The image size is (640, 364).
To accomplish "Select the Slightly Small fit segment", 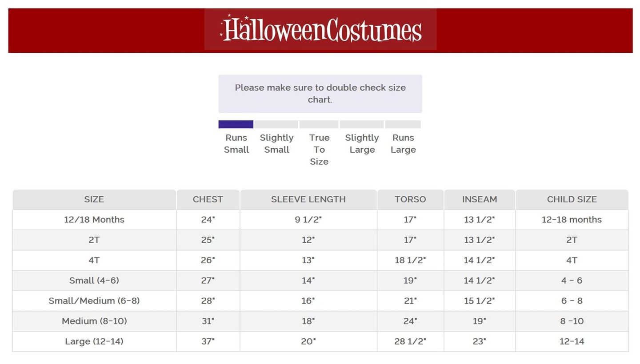I will 276,124.
